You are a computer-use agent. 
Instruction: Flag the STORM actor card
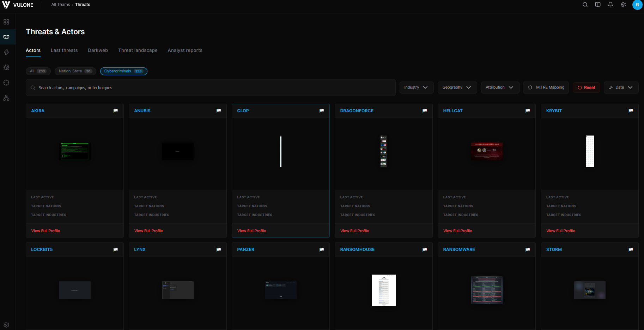pos(631,250)
